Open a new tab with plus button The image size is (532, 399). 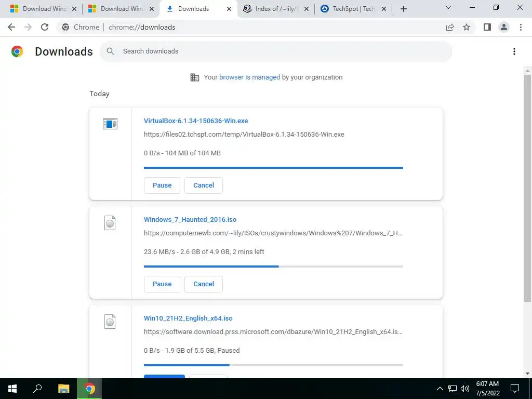pyautogui.click(x=403, y=9)
